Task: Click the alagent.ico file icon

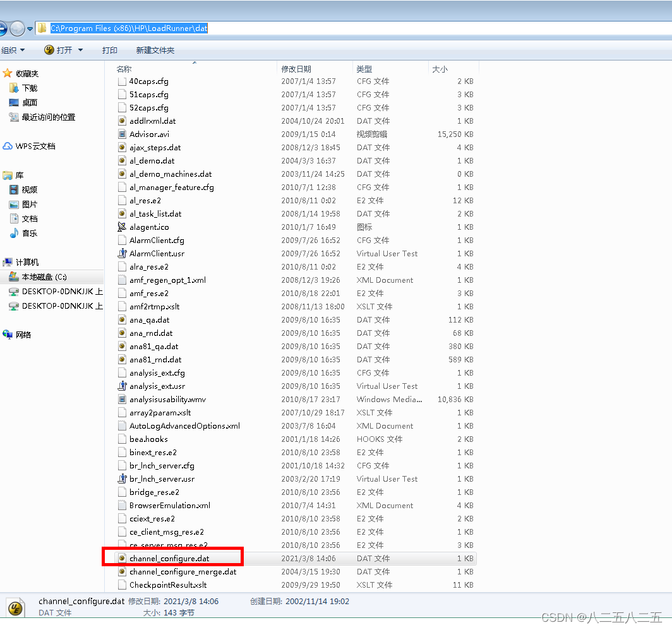Action: click(123, 227)
